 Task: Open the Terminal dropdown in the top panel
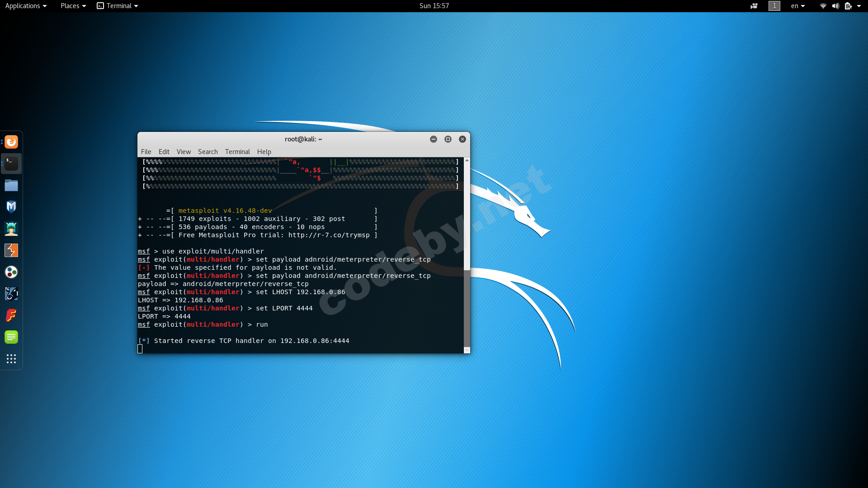point(117,6)
